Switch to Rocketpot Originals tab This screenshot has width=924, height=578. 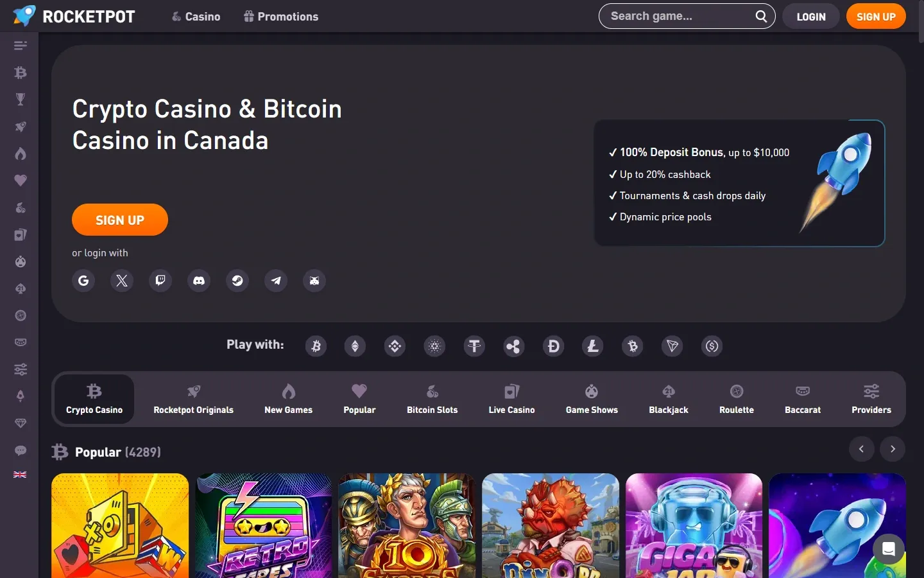pos(194,399)
